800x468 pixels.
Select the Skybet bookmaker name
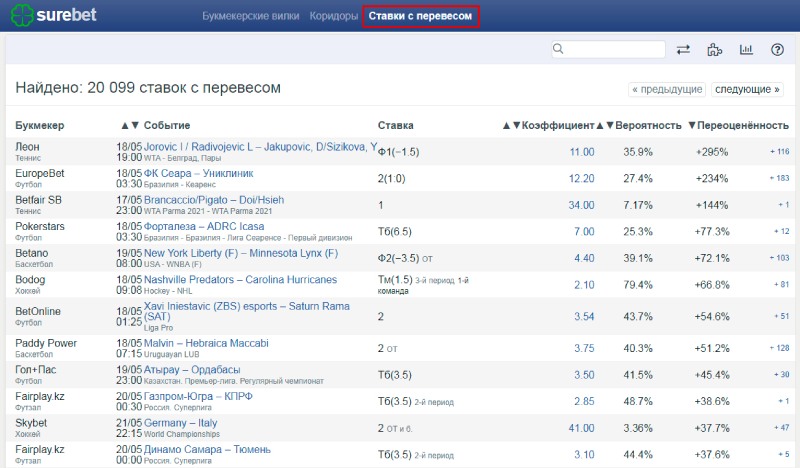point(31,423)
